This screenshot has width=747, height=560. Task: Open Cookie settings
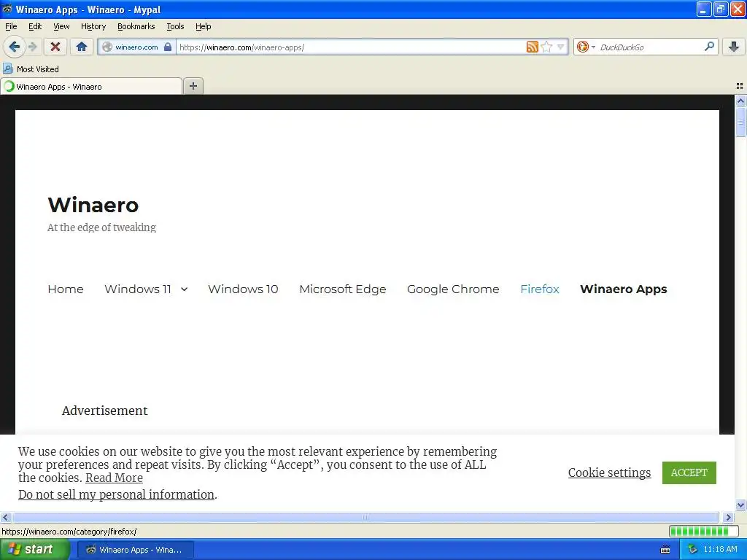[609, 472]
